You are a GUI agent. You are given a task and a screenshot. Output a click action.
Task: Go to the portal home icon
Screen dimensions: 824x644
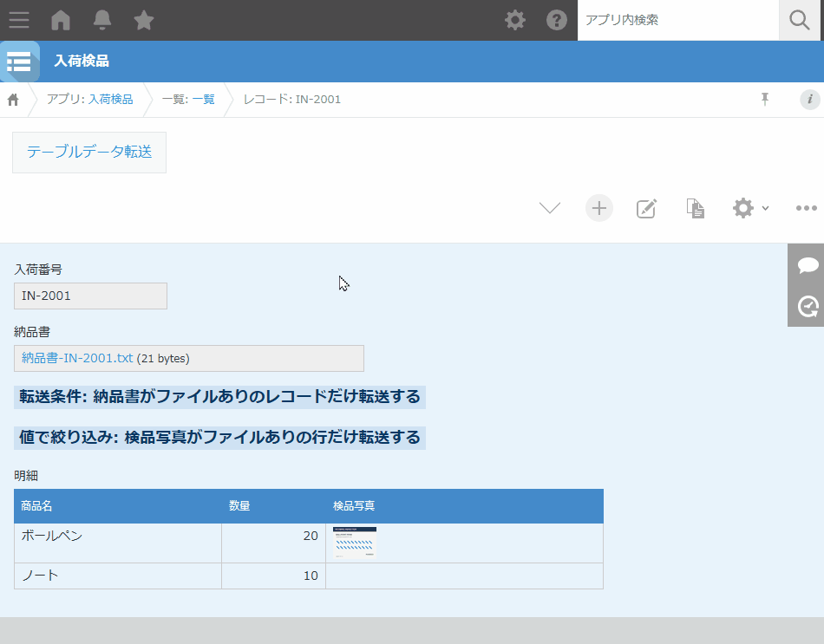tap(61, 20)
